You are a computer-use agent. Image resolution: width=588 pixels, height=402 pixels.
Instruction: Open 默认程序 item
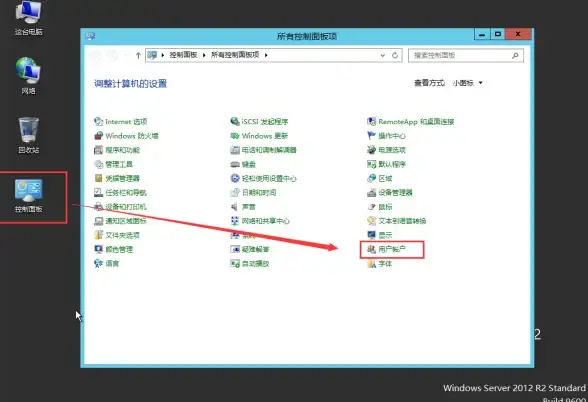coord(386,164)
